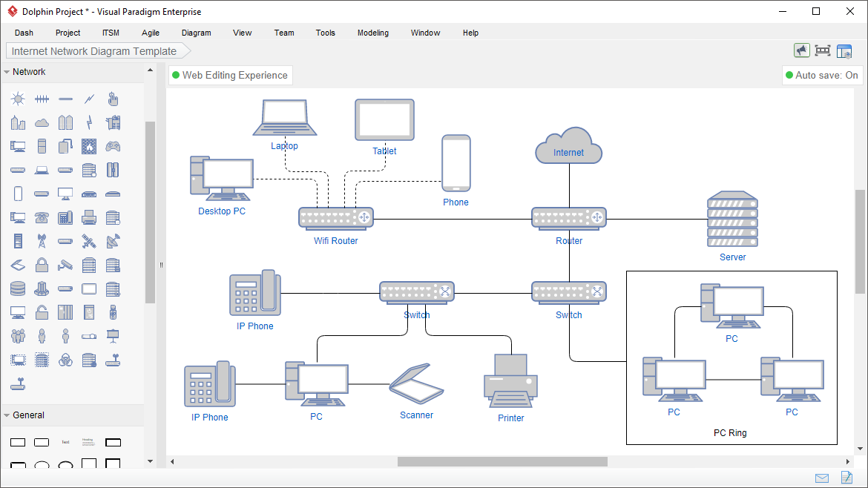Toggle the Web Editing Experience indicator
The height and width of the screenshot is (488, 868).
tap(230, 75)
